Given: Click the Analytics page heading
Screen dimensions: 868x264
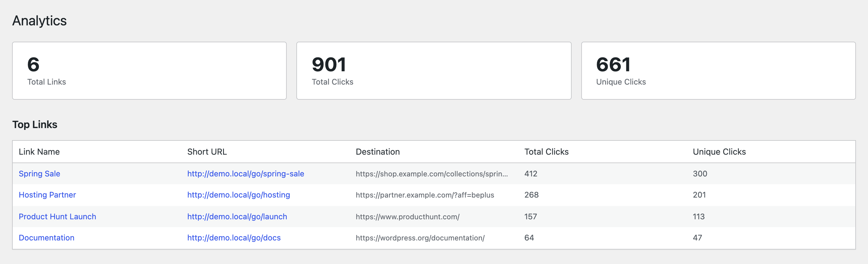Looking at the screenshot, I should [40, 21].
